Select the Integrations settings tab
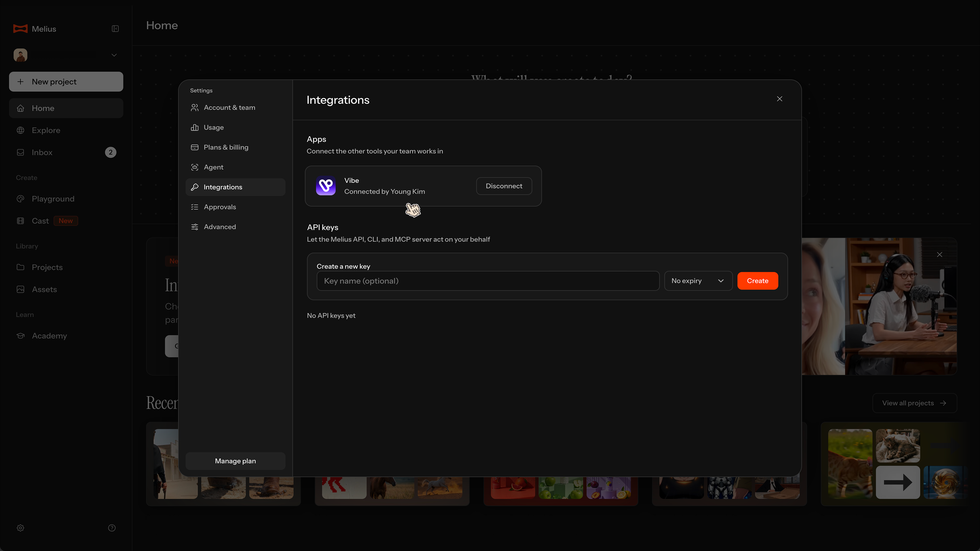 click(x=236, y=187)
